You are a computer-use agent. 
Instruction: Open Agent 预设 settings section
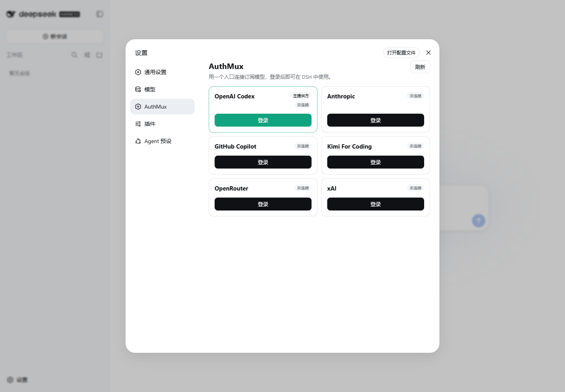pos(162,141)
